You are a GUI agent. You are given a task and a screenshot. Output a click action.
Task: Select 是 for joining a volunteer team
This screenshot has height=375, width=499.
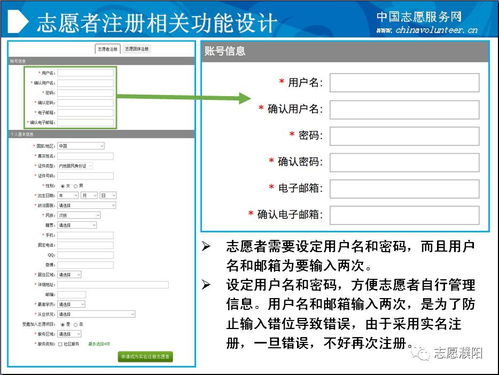click(x=62, y=324)
